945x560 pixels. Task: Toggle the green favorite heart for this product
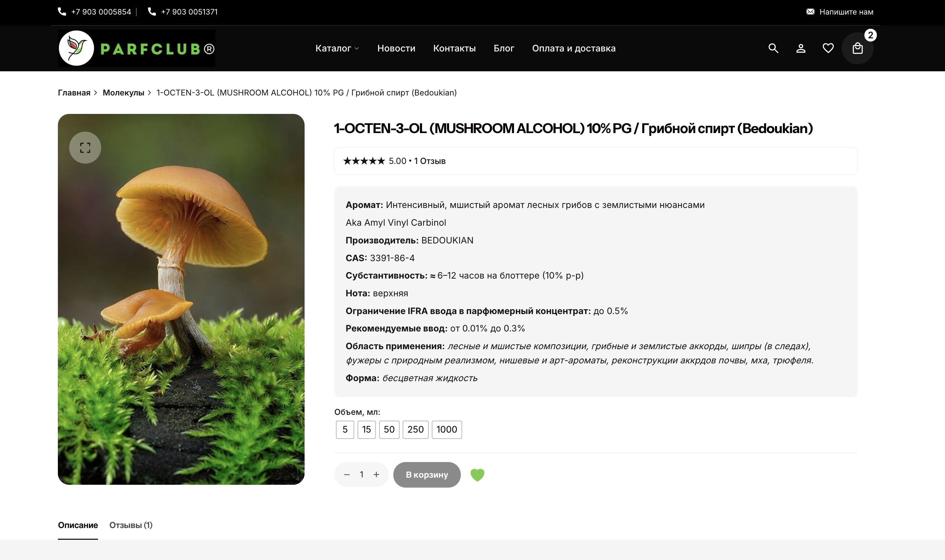477,474
